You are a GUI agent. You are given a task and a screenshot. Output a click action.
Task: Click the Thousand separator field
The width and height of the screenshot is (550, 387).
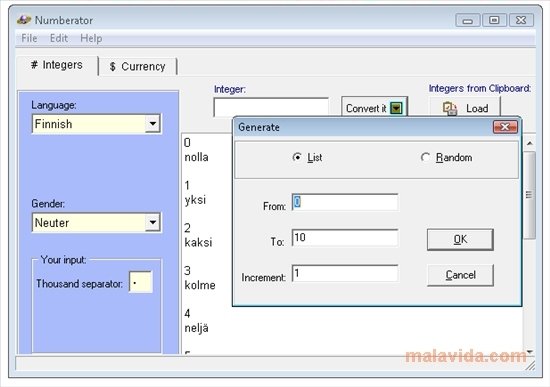[x=141, y=282]
